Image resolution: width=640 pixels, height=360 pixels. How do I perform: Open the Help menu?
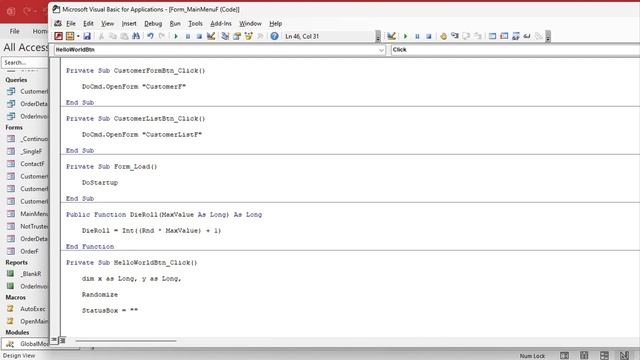276,24
